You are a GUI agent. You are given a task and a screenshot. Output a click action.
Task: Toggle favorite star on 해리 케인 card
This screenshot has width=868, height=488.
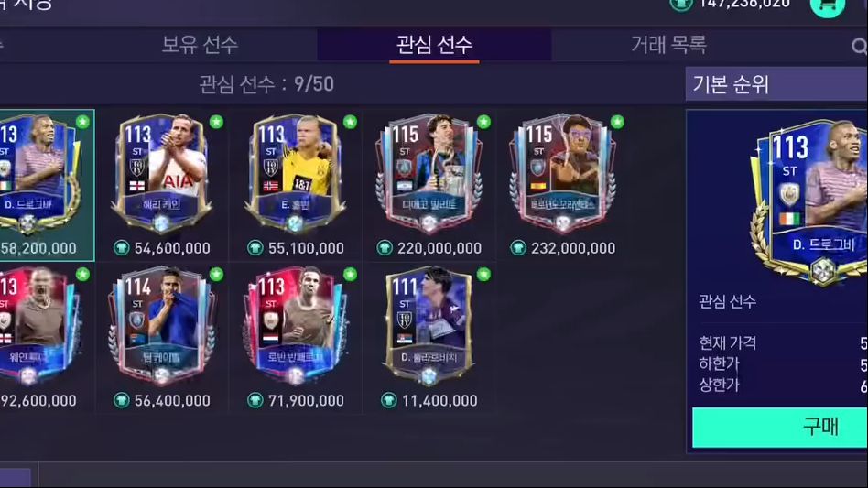[216, 122]
